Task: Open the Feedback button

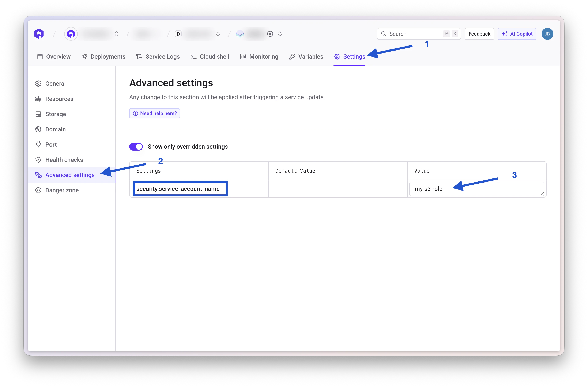Action: coord(479,34)
